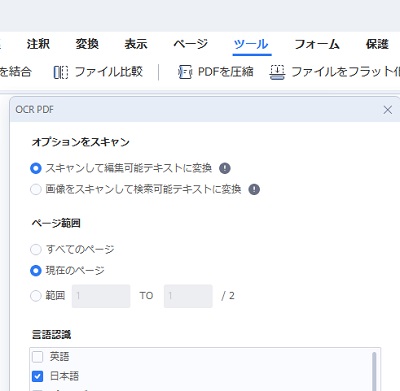
Task: Click the ファイル比較 label
Action: 109,72
